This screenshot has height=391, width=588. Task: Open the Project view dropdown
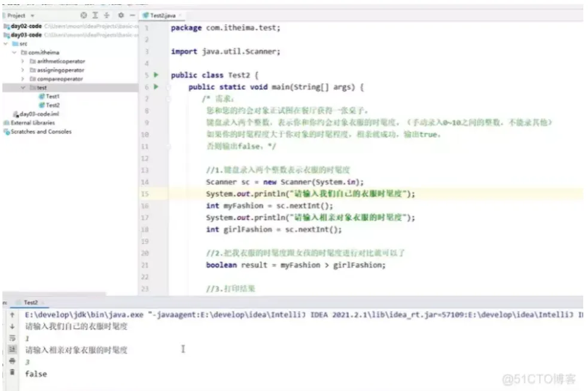(x=32, y=16)
